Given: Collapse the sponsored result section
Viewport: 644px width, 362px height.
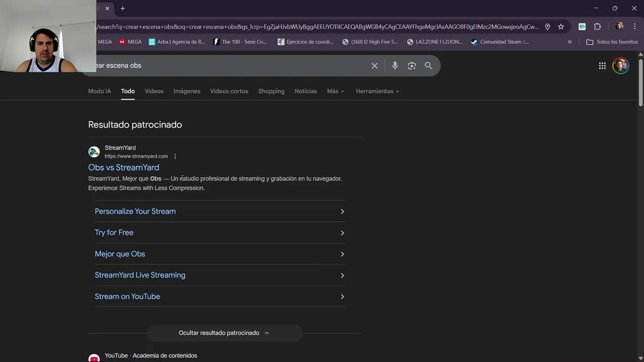Looking at the screenshot, I should [x=224, y=333].
